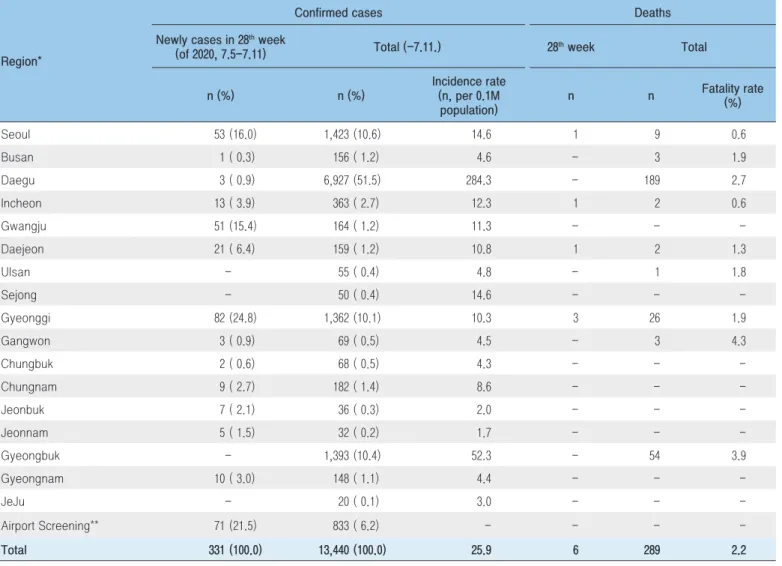Image resolution: width=782 pixels, height=566 pixels.
Task: Click the 'Sejong' region label
Action: click(18, 295)
